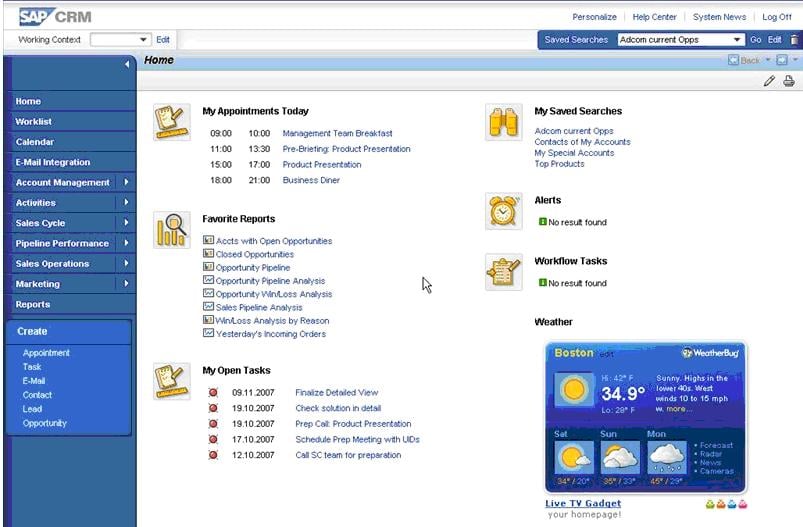Click the binoculars My Saved Searches icon

point(503,122)
